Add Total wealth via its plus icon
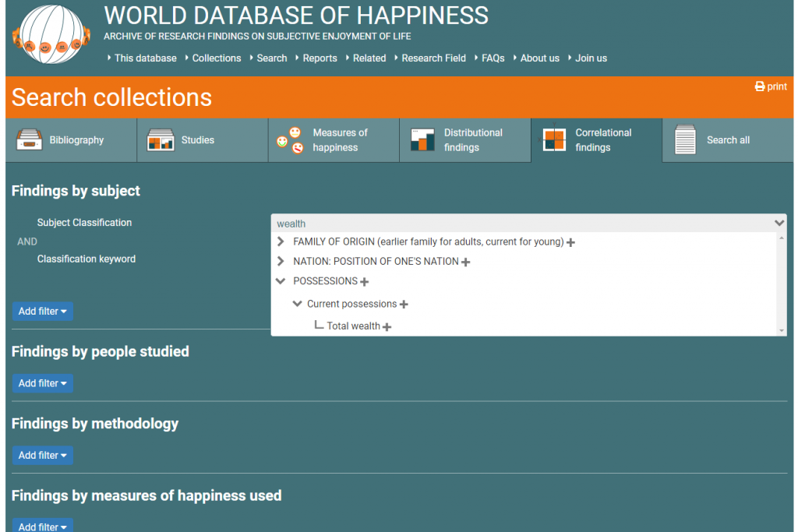Image resolution: width=798 pixels, height=532 pixels. click(387, 327)
